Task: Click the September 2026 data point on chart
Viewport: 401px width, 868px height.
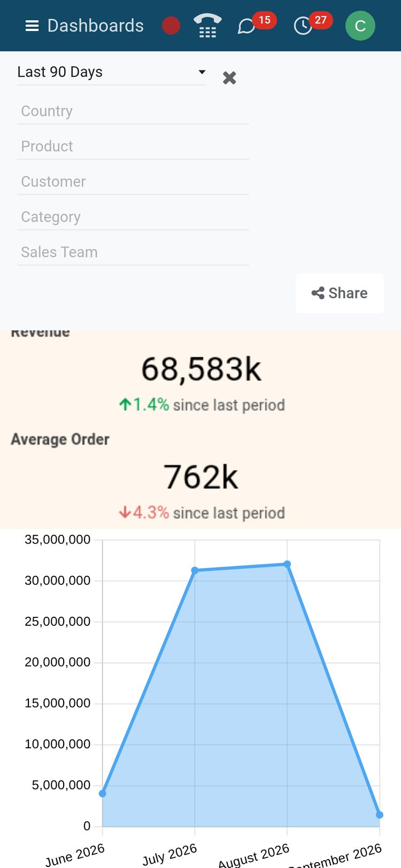Action: coord(380,815)
